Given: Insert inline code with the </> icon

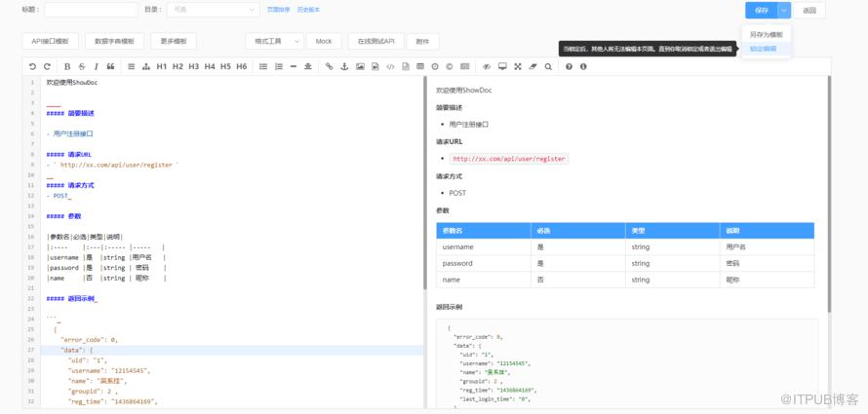Looking at the screenshot, I should tap(390, 66).
